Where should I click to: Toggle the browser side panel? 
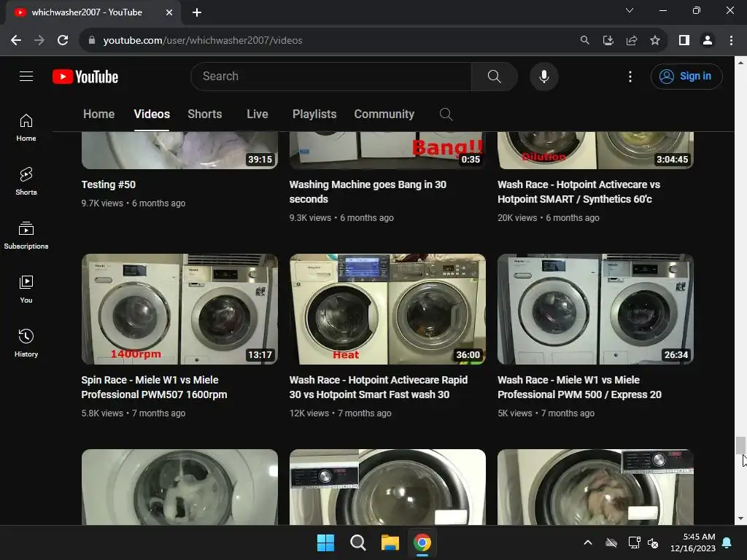(x=684, y=41)
